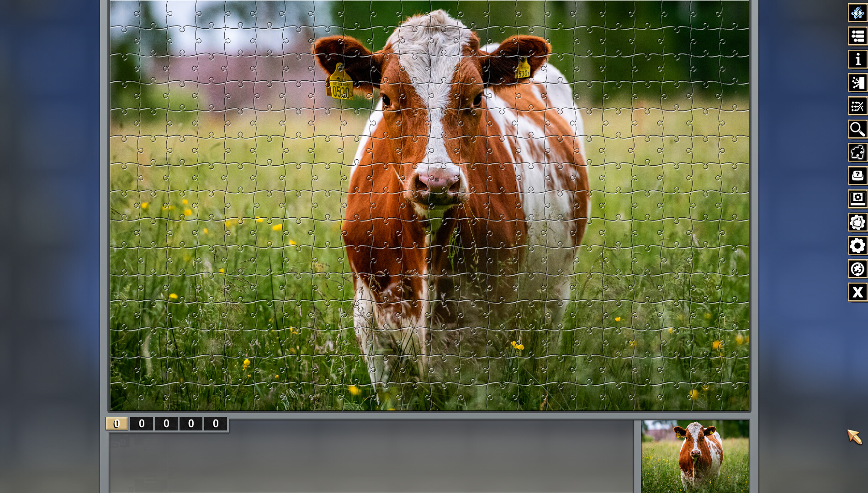Switch to the second piece tray tab
868x493 pixels.
coord(142,424)
